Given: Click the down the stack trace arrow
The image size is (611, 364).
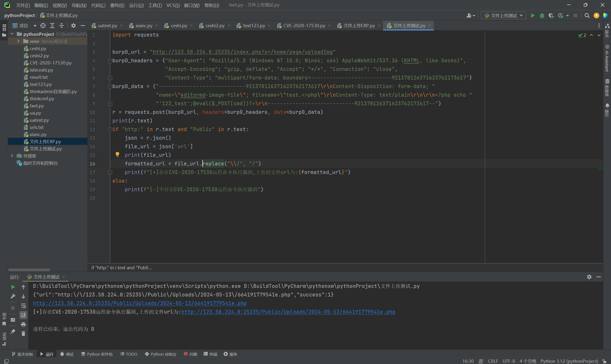Looking at the screenshot, I should [23, 296].
